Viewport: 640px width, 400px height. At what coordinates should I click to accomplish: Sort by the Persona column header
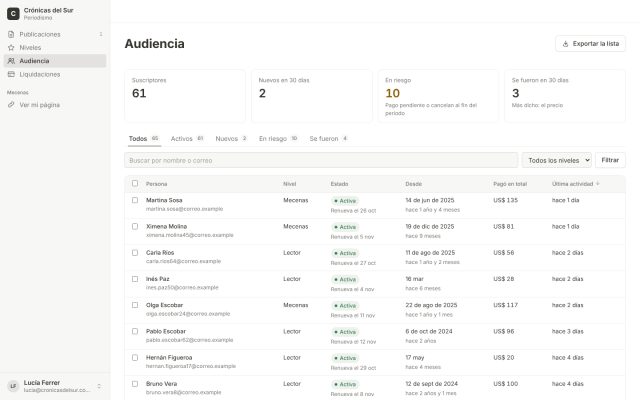pyautogui.click(x=156, y=184)
